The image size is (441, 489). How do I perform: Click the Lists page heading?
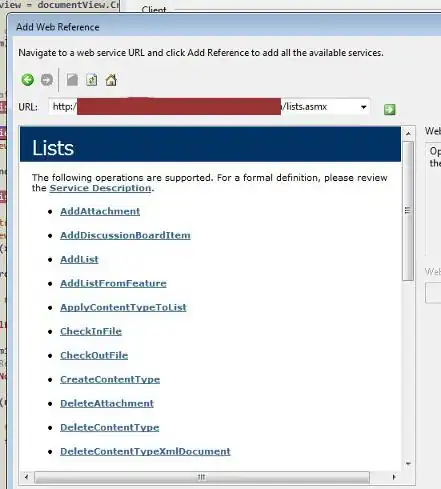click(x=53, y=148)
